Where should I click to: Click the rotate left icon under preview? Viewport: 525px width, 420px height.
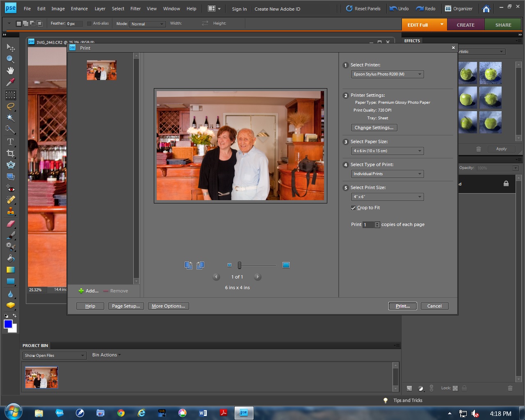(188, 265)
